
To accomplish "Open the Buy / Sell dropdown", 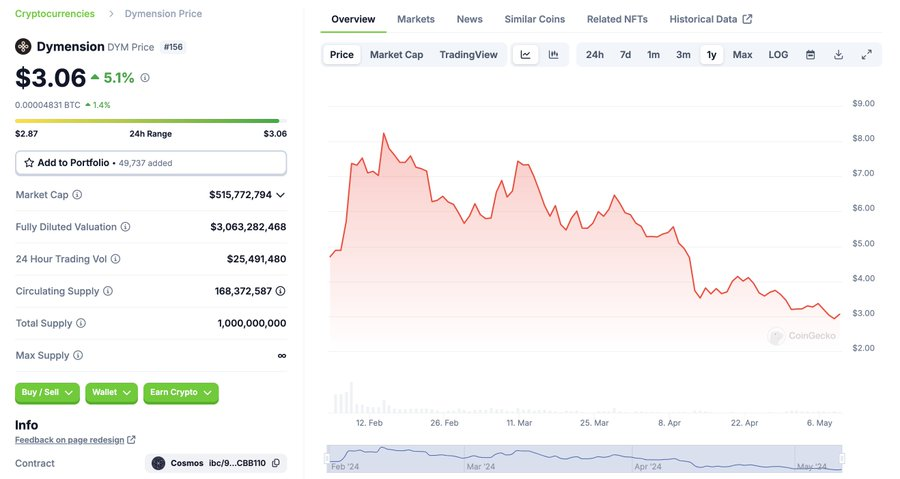I will tap(47, 393).
